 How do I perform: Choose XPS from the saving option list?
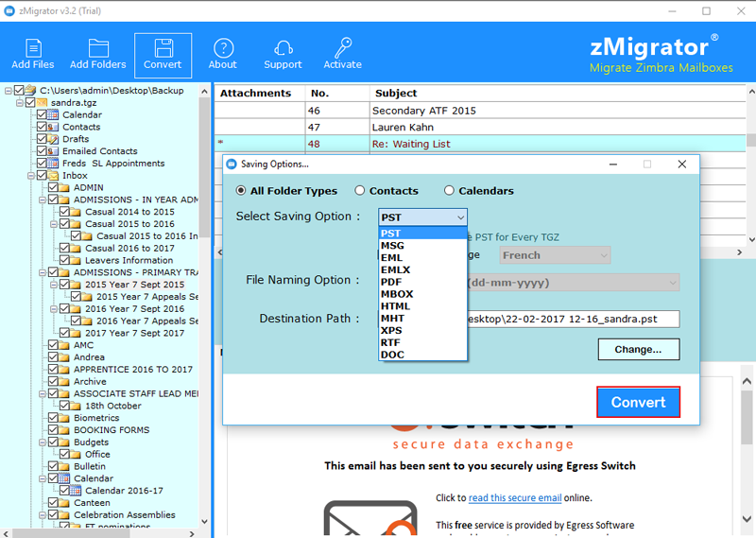[x=422, y=331]
